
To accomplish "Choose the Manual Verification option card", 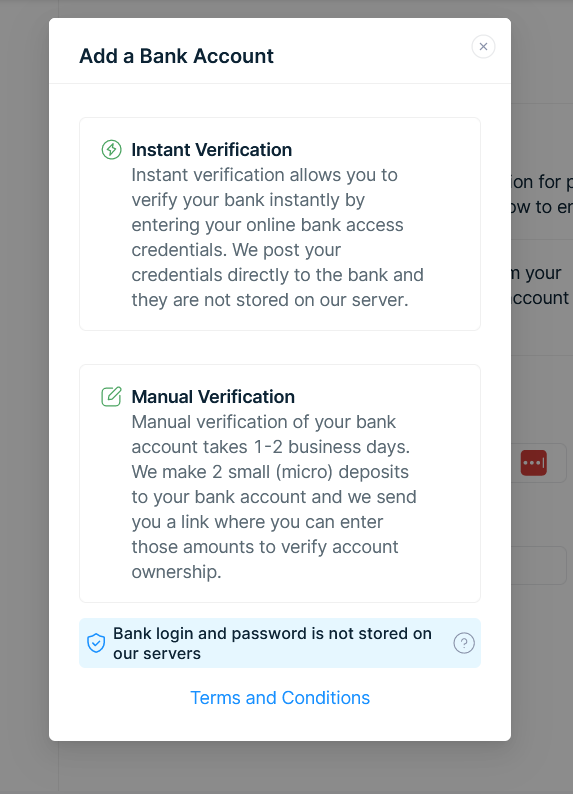I will click(x=280, y=484).
